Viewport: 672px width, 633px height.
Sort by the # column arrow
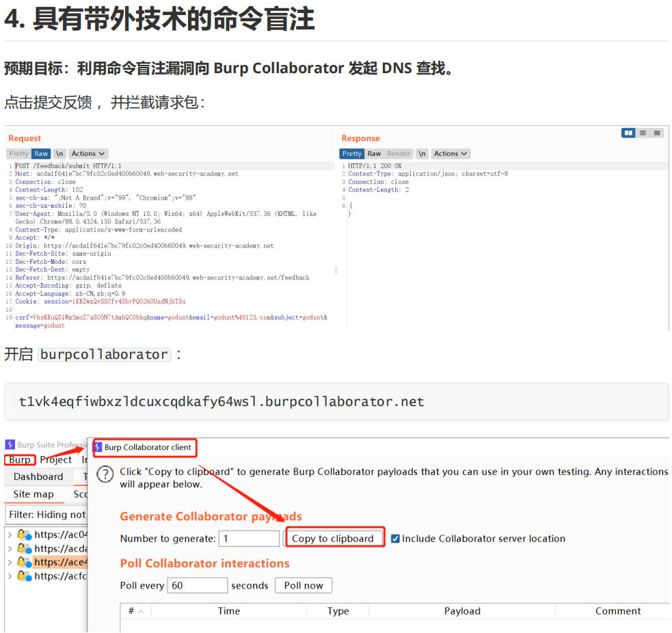coord(141,612)
